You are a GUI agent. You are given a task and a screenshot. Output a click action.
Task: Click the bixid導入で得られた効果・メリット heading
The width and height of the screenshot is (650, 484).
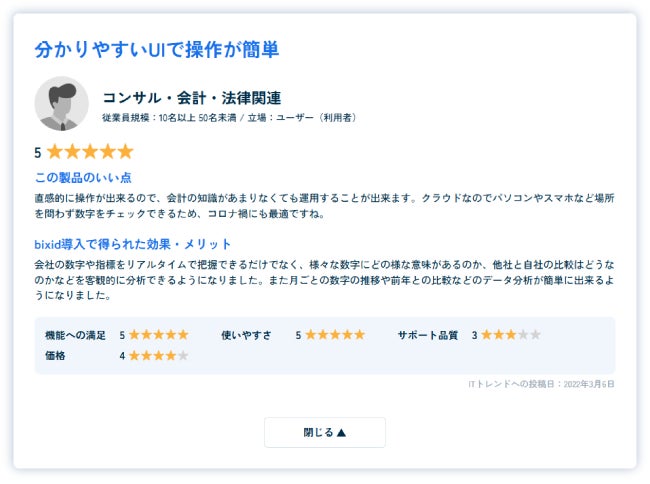[x=133, y=244]
